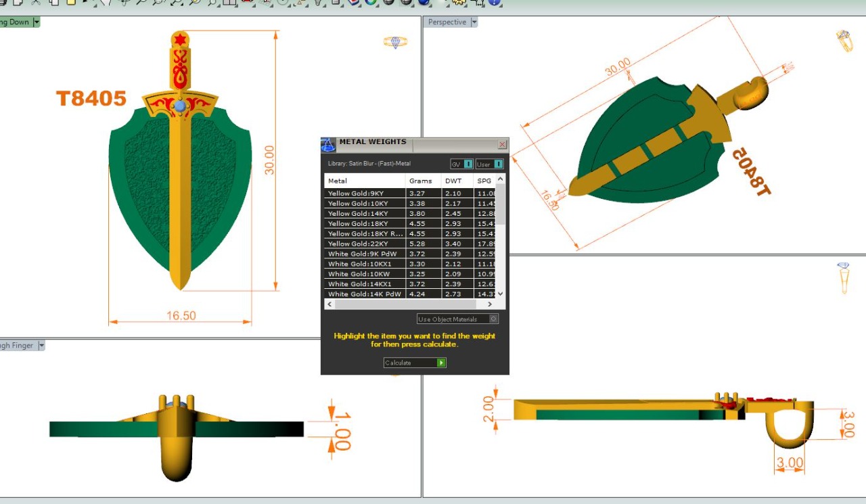The width and height of the screenshot is (866, 504).
Task: Open the Looking Down viewport dropdown arrow
Action: click(x=37, y=22)
